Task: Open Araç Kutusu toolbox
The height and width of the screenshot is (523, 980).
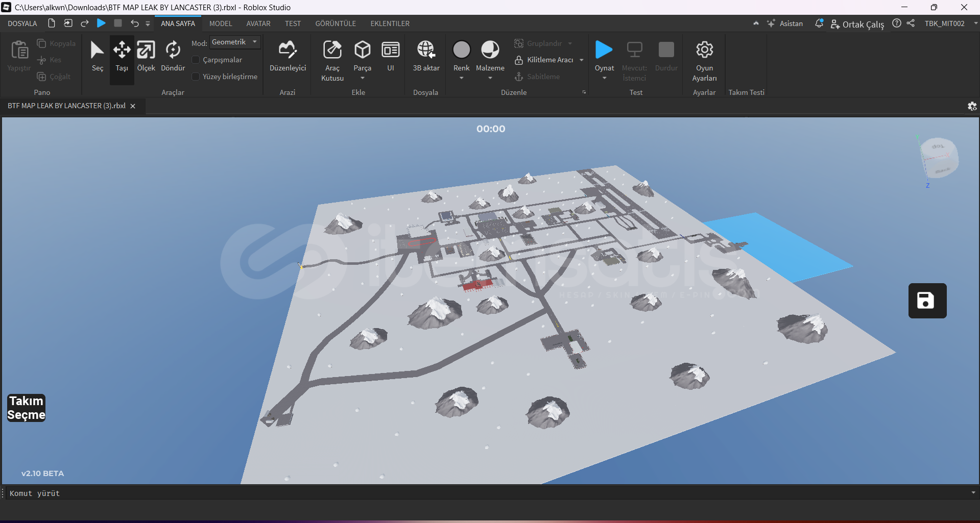Action: point(332,60)
